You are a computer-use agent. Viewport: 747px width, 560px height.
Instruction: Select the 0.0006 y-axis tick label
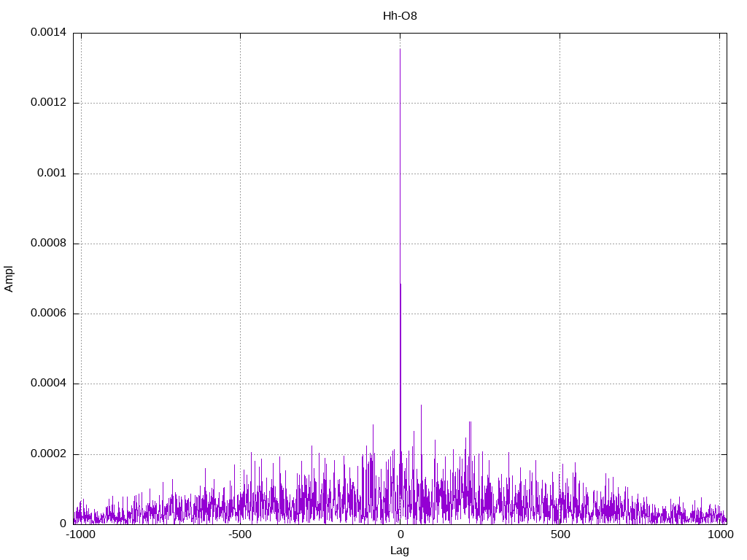[48, 314]
